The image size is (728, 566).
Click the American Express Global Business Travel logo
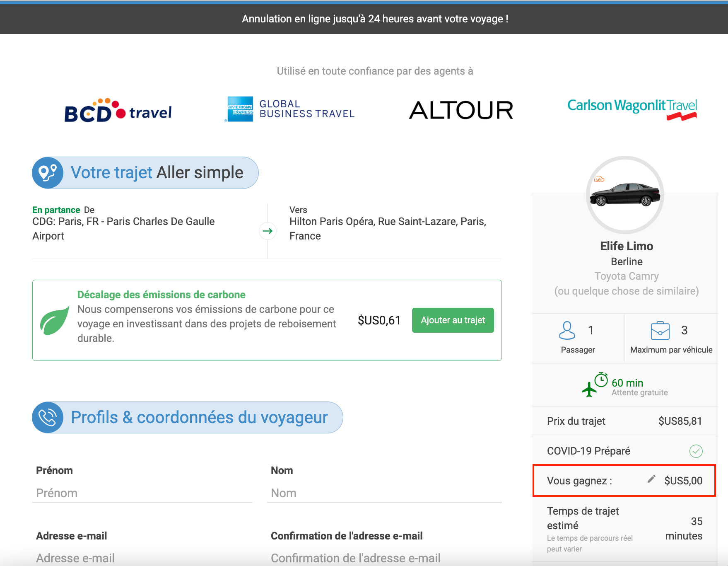(290, 109)
